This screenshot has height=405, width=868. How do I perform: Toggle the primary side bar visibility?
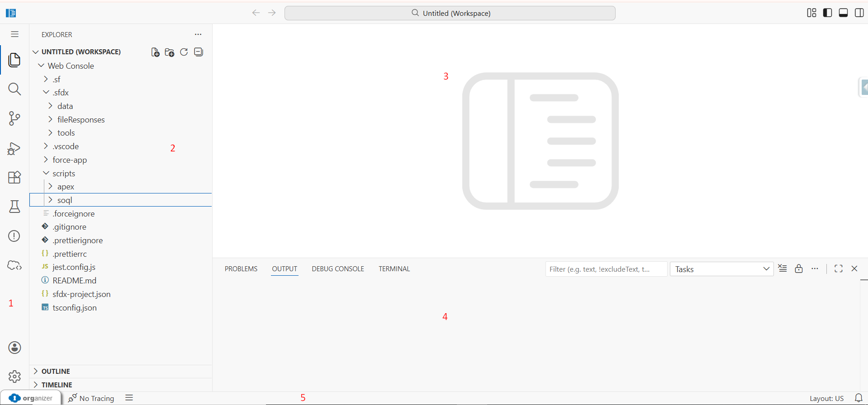[828, 13]
